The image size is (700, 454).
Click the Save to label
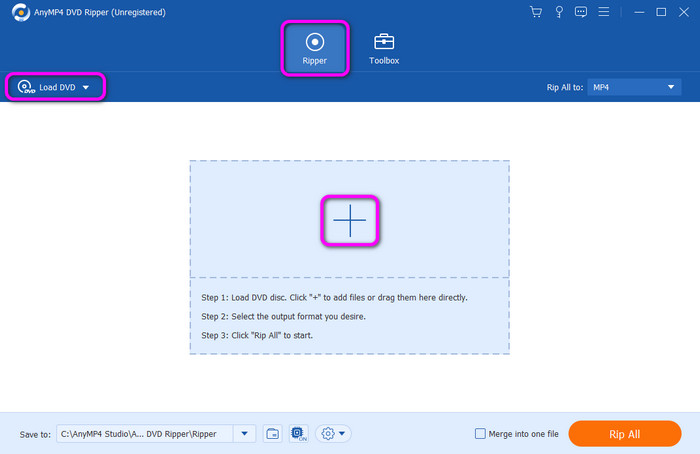35,434
